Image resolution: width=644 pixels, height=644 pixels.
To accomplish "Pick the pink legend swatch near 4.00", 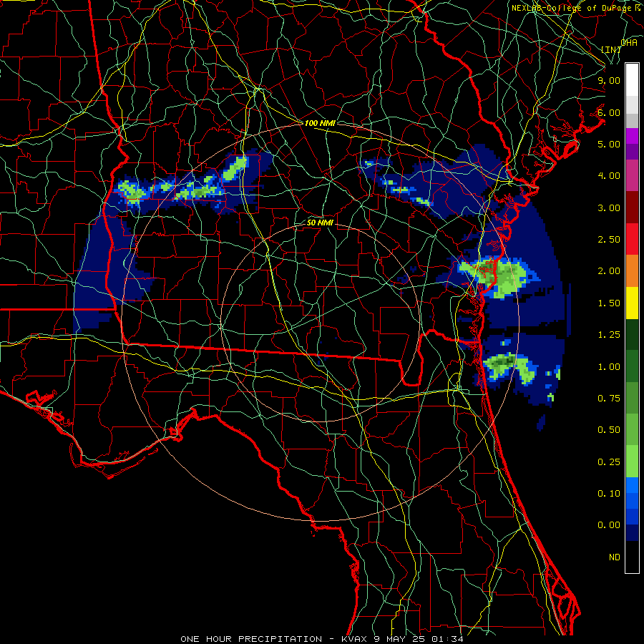I will [x=632, y=175].
